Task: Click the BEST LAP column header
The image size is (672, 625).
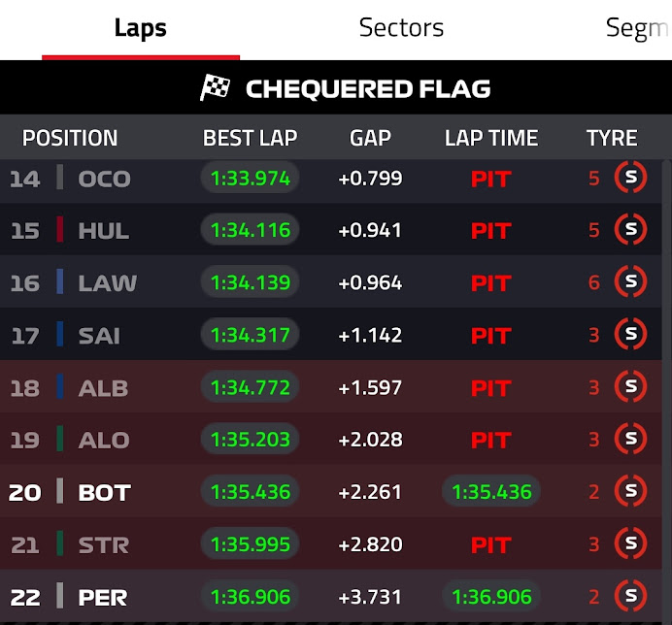Action: (250, 139)
